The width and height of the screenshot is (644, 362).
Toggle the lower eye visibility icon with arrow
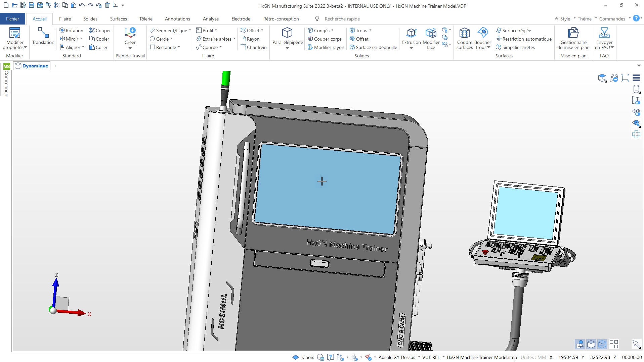click(x=636, y=123)
